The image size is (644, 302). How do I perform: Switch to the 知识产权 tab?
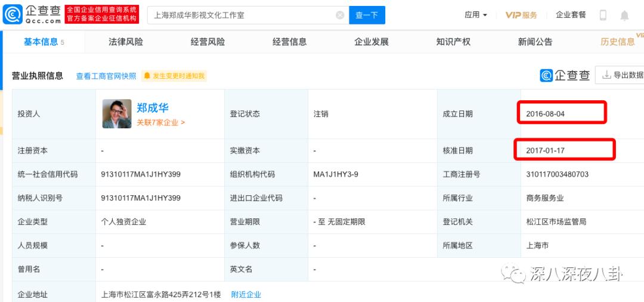pyautogui.click(x=453, y=42)
